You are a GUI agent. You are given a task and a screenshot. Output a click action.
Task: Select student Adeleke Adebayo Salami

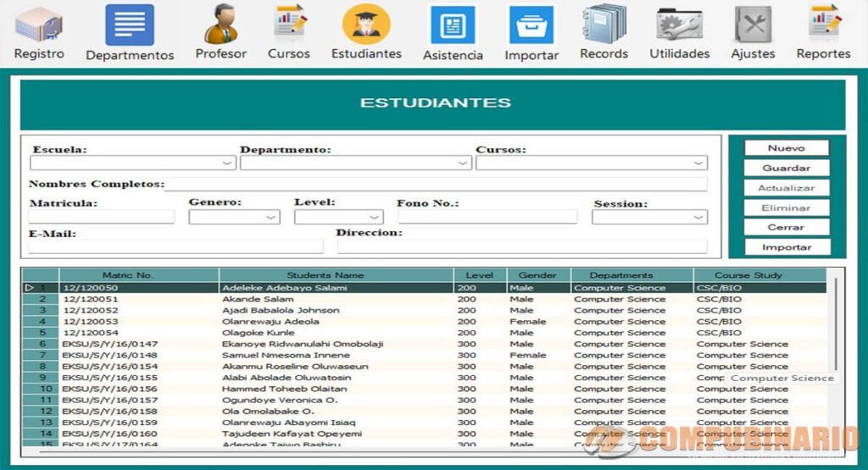pos(336,288)
